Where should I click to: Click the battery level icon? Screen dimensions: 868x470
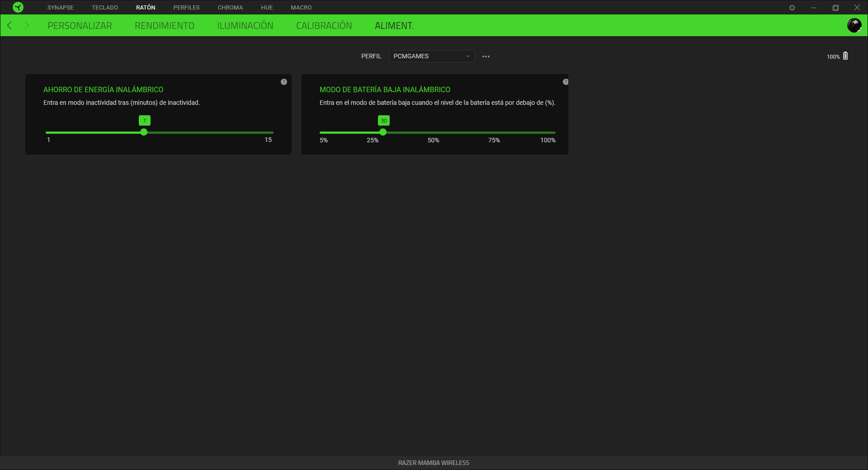point(845,56)
